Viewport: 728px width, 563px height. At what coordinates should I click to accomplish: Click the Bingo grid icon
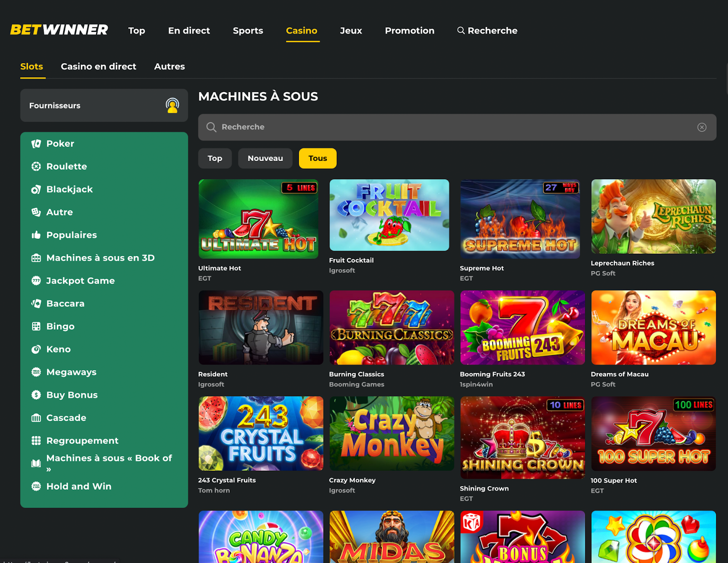(x=36, y=326)
